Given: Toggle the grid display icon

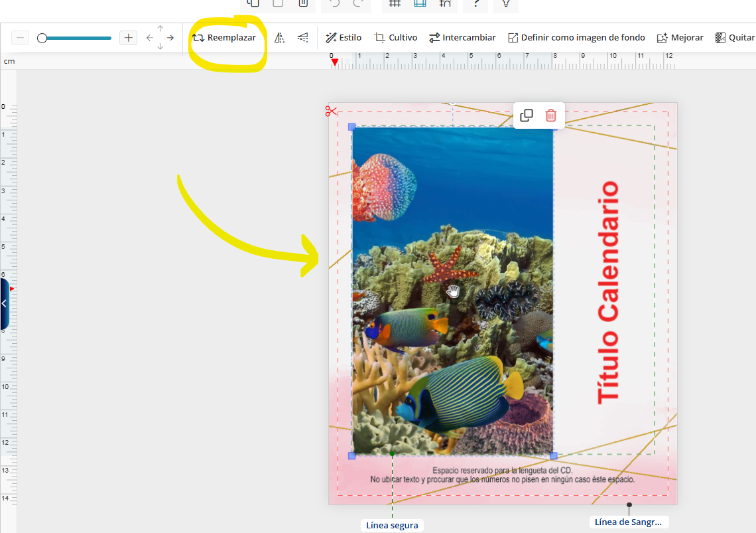Looking at the screenshot, I should (x=395, y=3).
